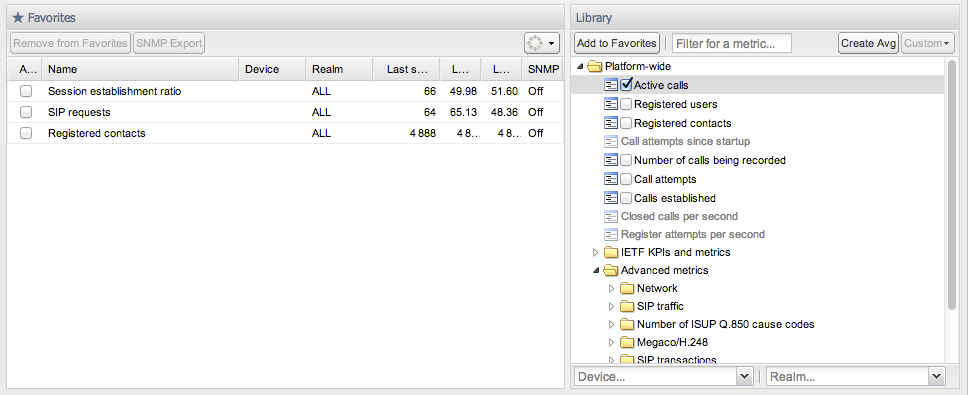Image resolution: width=968 pixels, height=395 pixels.
Task: Sort by the Device column header
Action: tap(272, 69)
